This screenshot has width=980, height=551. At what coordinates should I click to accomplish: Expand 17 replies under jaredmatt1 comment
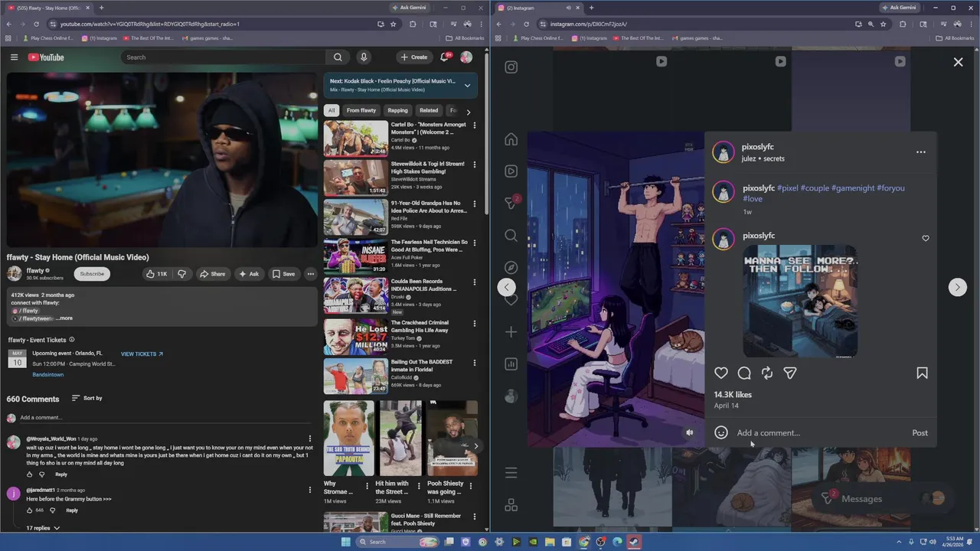(43, 528)
